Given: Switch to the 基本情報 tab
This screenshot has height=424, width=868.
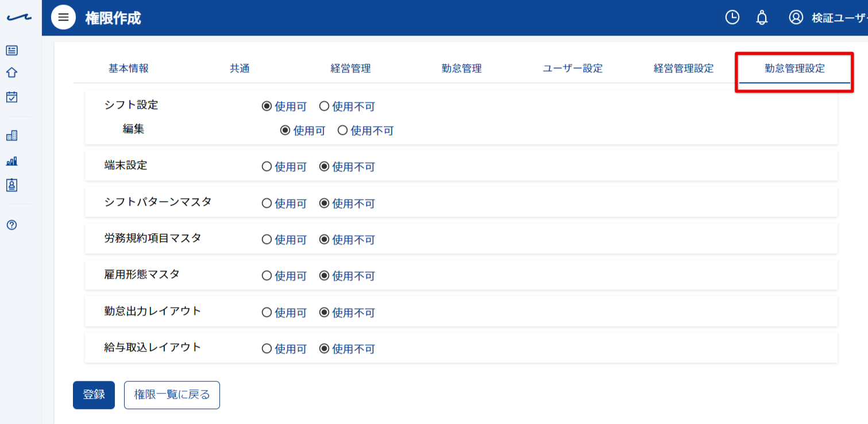Looking at the screenshot, I should point(129,68).
